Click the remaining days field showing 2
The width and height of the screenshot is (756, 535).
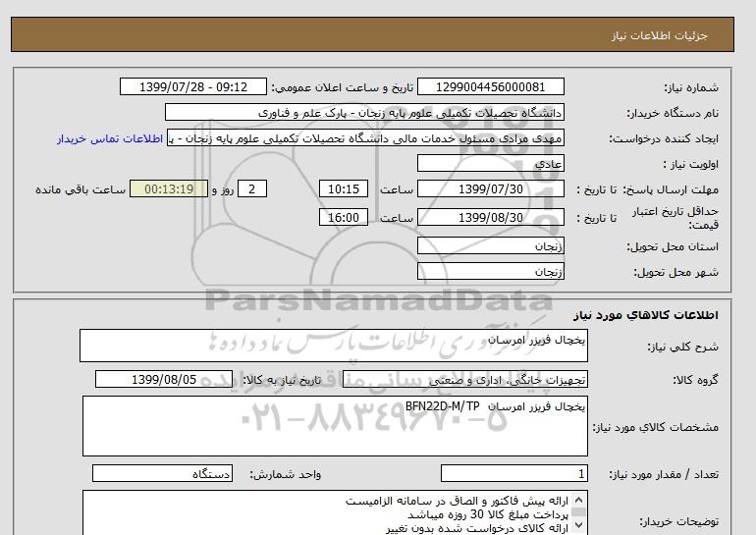252,188
